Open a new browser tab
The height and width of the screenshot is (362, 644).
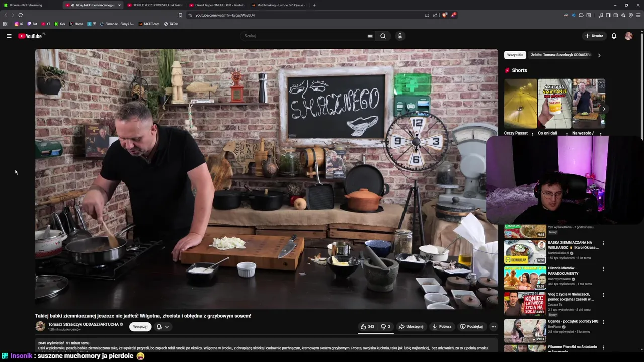[314, 5]
